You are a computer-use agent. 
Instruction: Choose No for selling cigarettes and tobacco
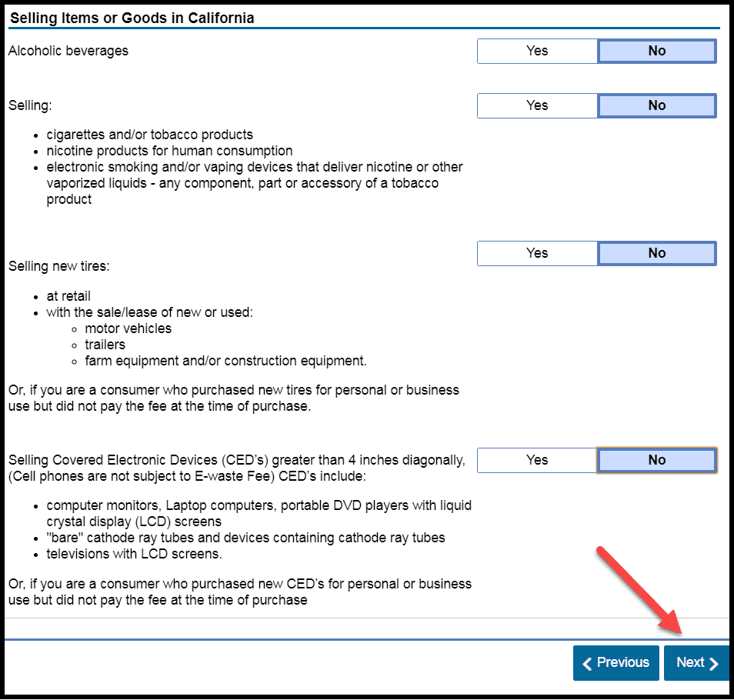coord(656,106)
